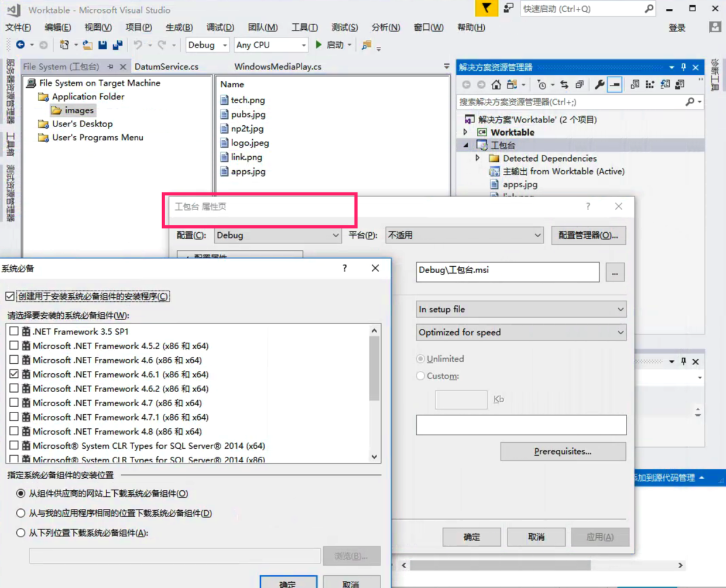Click the home icon in Solution Explorer

(496, 85)
